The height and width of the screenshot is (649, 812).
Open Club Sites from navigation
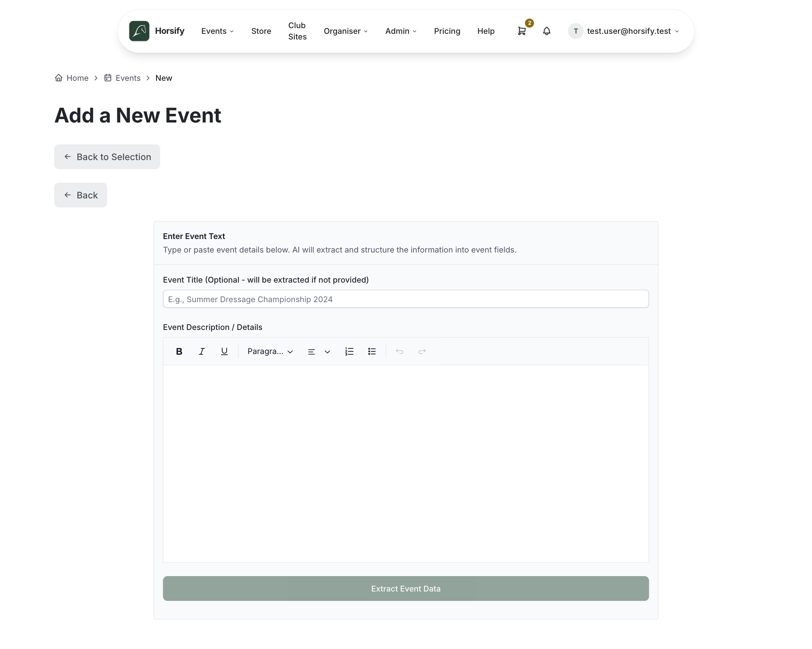pyautogui.click(x=297, y=31)
